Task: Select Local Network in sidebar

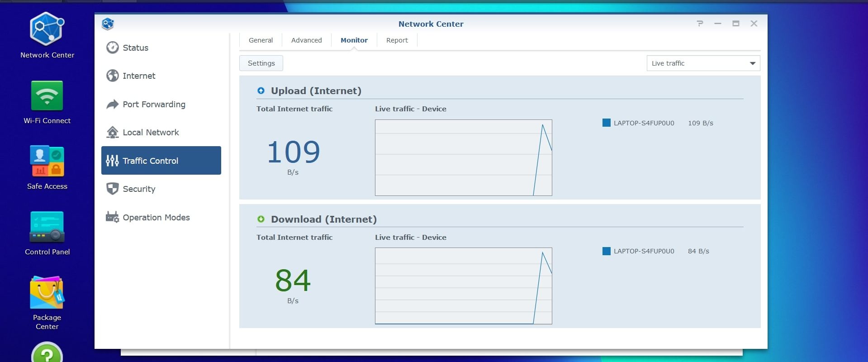Action: click(x=161, y=132)
